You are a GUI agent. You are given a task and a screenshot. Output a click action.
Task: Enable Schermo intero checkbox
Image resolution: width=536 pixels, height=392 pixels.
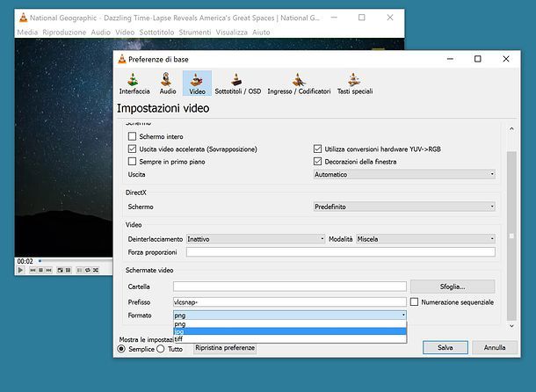pyautogui.click(x=132, y=136)
